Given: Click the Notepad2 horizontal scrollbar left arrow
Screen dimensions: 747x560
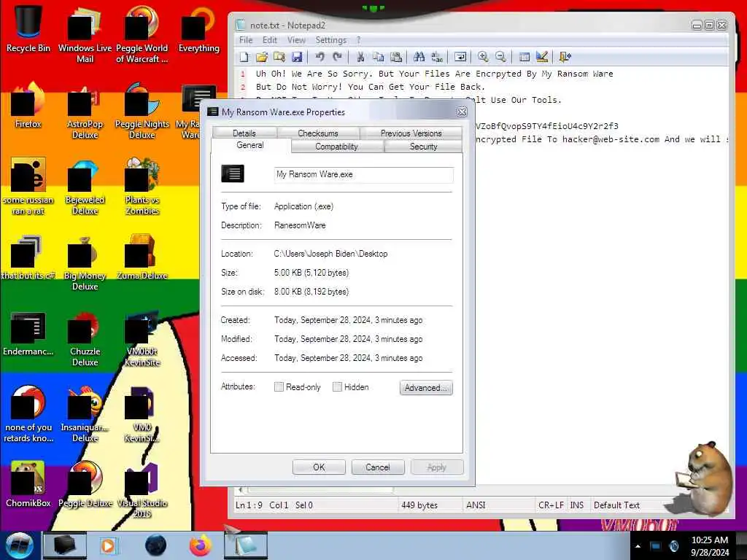Looking at the screenshot, I should [x=241, y=489].
